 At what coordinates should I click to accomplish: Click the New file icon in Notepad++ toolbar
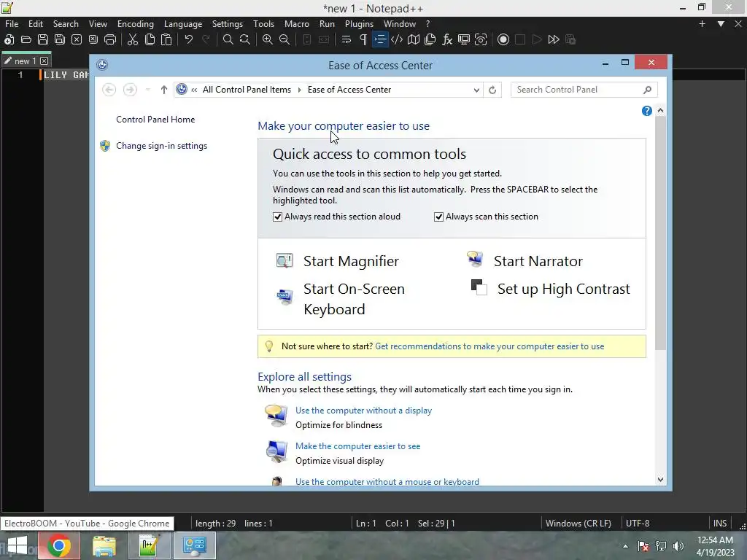click(x=9, y=39)
